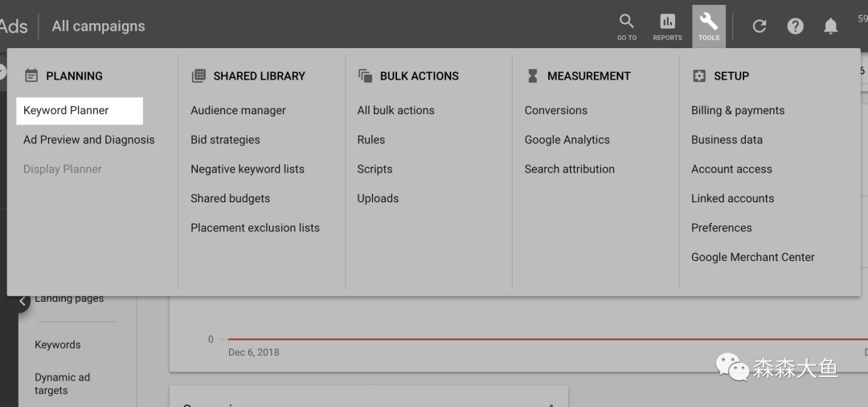Go to Google Merchant Center
Viewport: 868px width, 407px height.
752,258
